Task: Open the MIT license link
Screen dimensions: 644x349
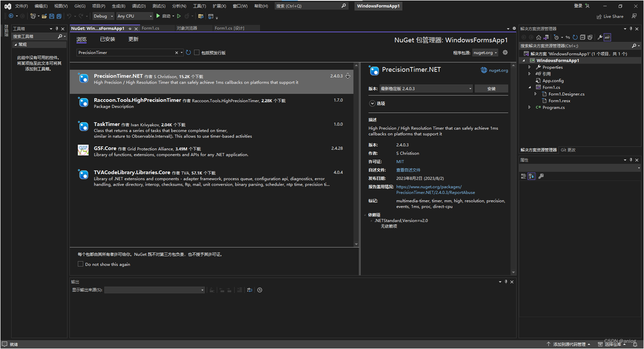Action: click(x=400, y=162)
